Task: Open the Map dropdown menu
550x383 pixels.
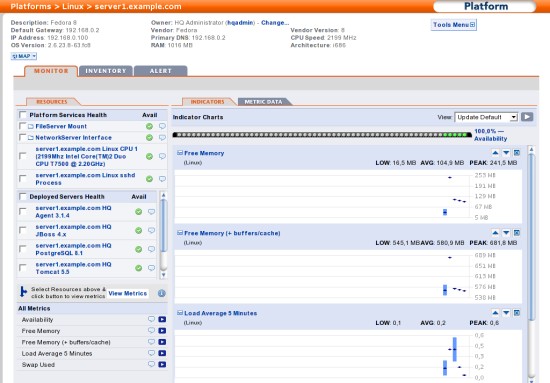Action: (x=24, y=56)
